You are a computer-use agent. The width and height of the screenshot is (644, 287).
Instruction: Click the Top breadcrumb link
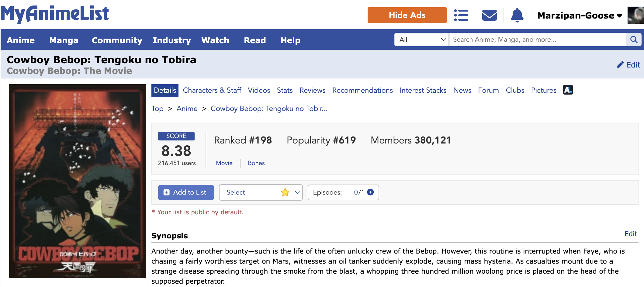[x=158, y=109]
